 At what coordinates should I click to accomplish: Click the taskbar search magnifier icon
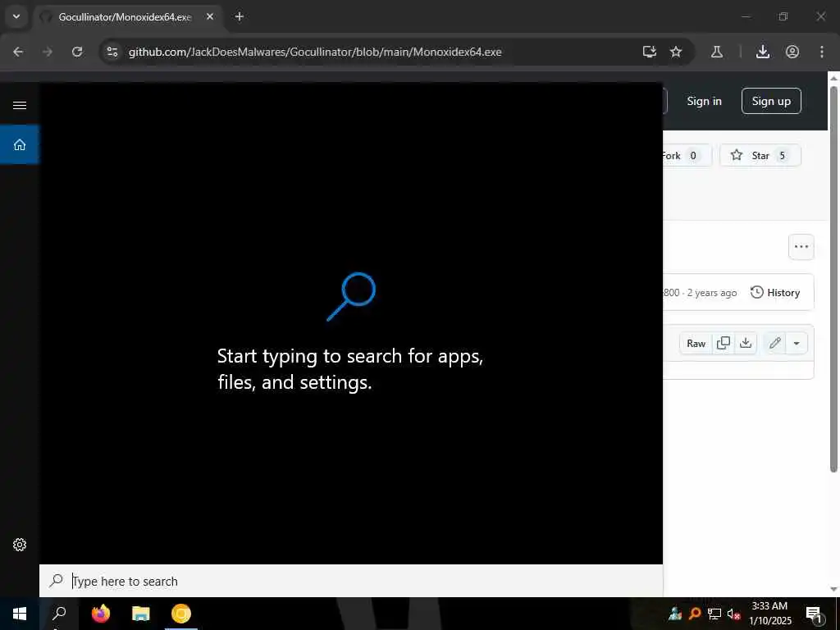(x=59, y=614)
